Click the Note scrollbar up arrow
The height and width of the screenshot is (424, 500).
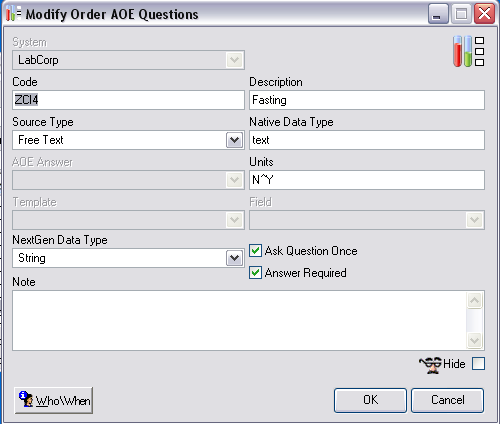coord(474,301)
